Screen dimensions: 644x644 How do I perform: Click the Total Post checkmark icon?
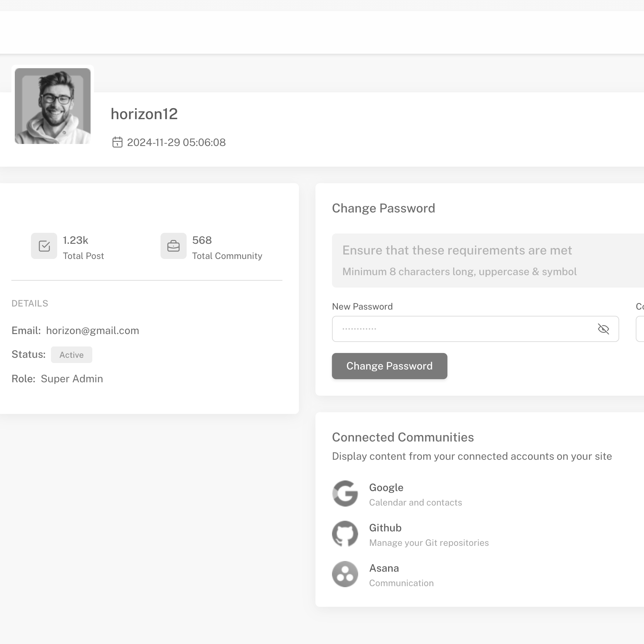pos(44,246)
